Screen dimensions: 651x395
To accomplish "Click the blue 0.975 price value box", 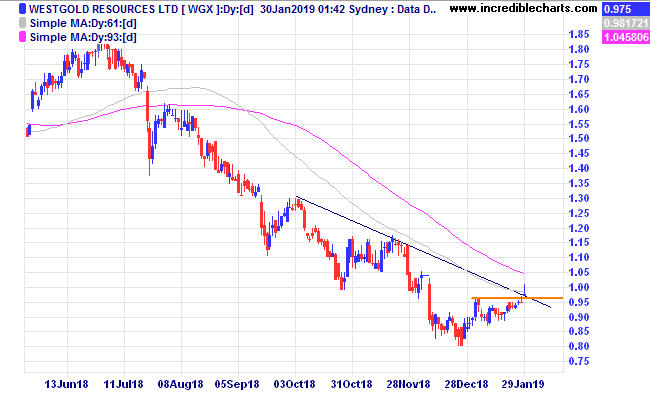I will click(x=625, y=9).
